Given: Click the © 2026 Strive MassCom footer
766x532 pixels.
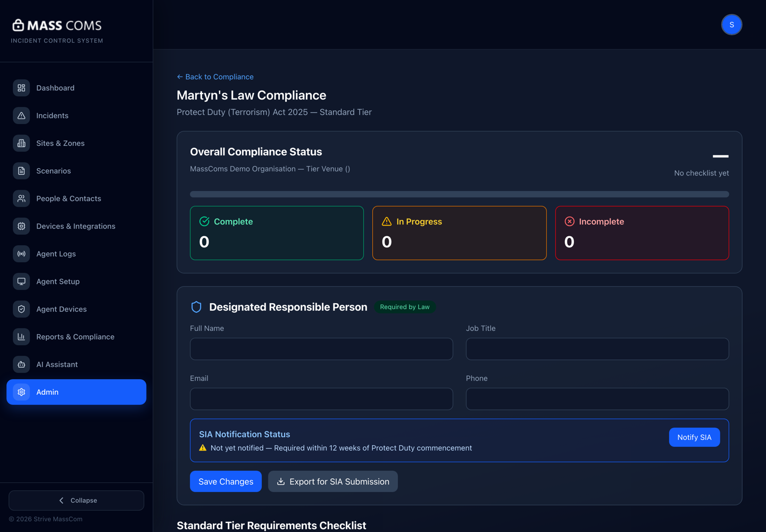Looking at the screenshot, I should point(46,519).
